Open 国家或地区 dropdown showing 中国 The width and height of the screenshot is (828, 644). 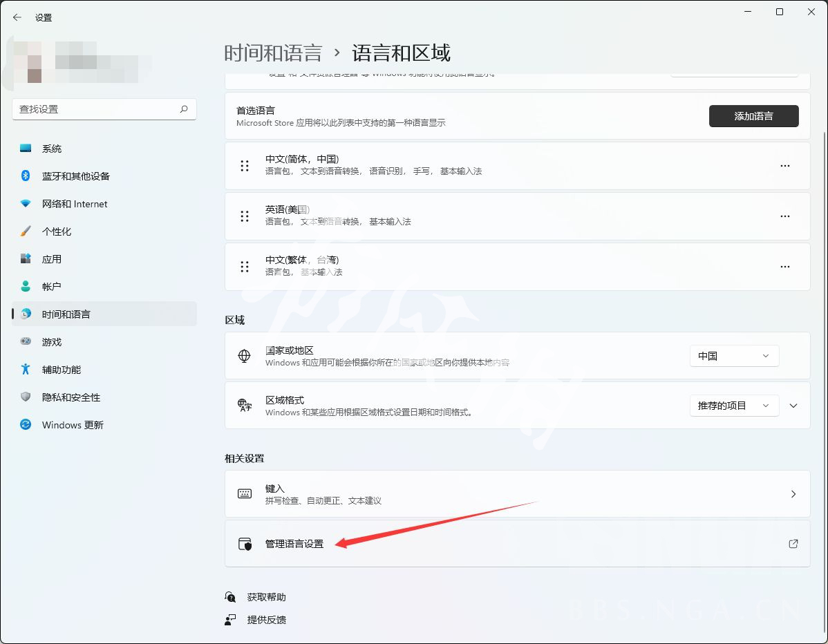(x=733, y=356)
